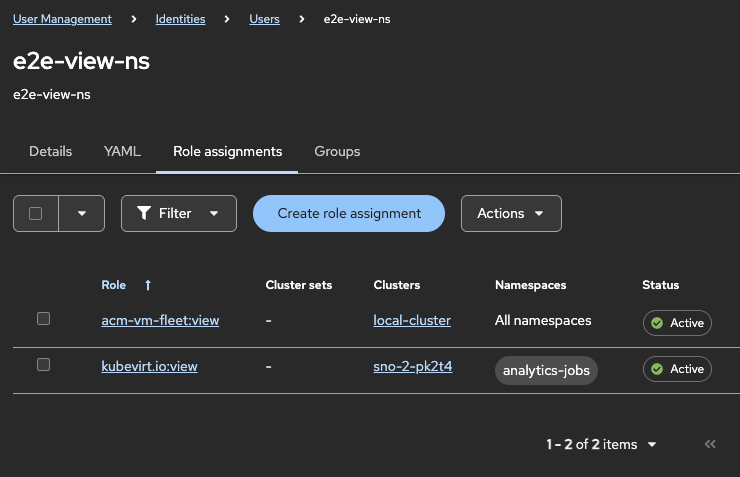Open the kubevirt.io:view role link
This screenshot has height=477, width=740.
click(x=149, y=366)
